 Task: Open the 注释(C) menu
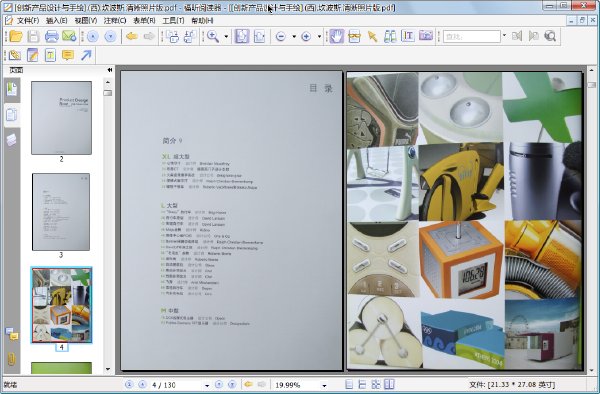115,21
